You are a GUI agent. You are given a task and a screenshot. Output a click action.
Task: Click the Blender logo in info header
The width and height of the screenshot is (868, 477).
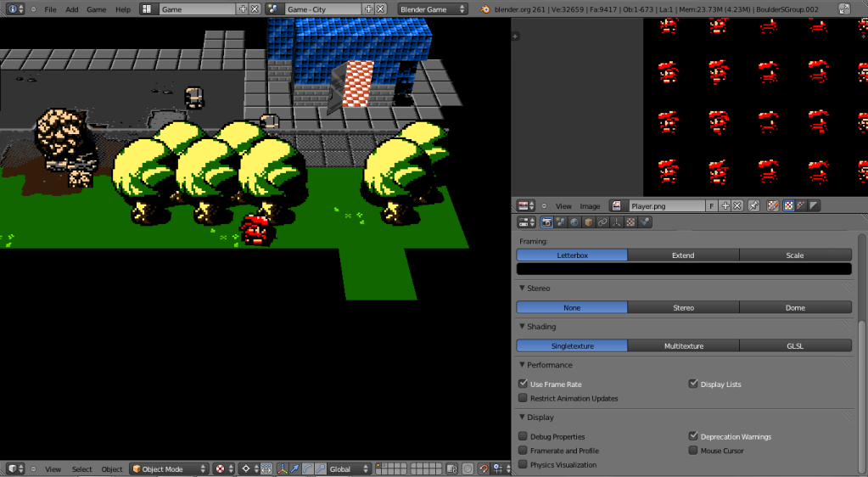485,8
